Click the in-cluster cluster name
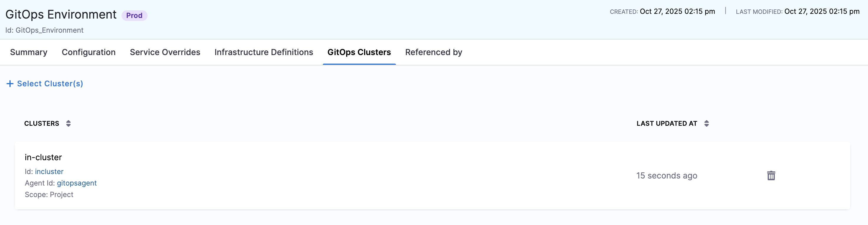 [43, 157]
